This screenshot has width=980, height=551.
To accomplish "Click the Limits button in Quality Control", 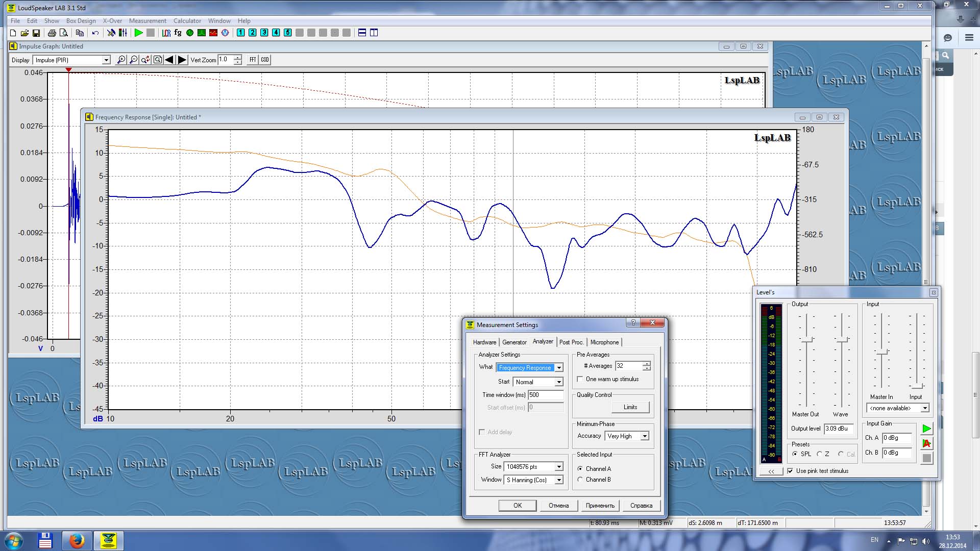I will 630,407.
